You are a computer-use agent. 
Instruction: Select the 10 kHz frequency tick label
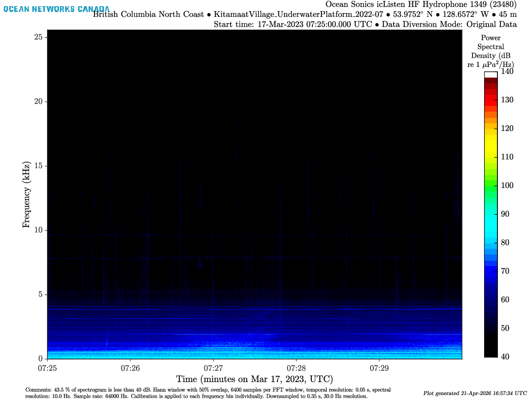[x=38, y=230]
